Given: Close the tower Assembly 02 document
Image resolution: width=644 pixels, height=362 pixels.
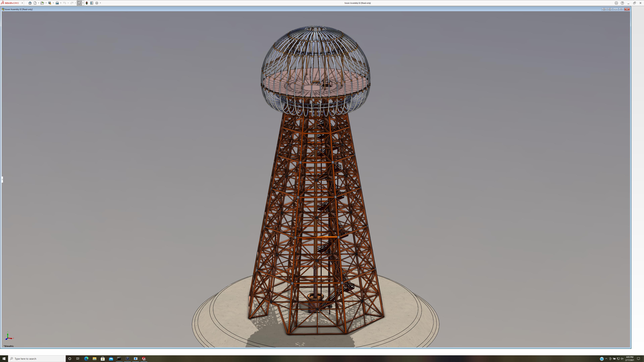Looking at the screenshot, I should click(627, 9).
